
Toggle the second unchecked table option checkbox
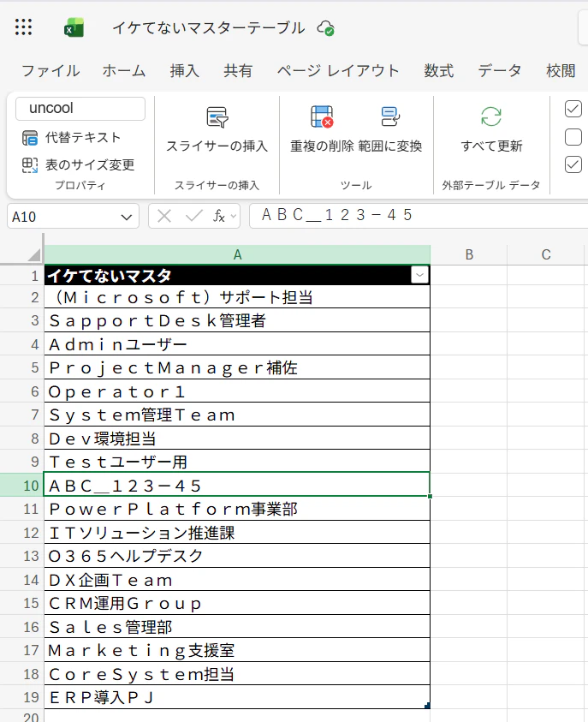click(573, 137)
